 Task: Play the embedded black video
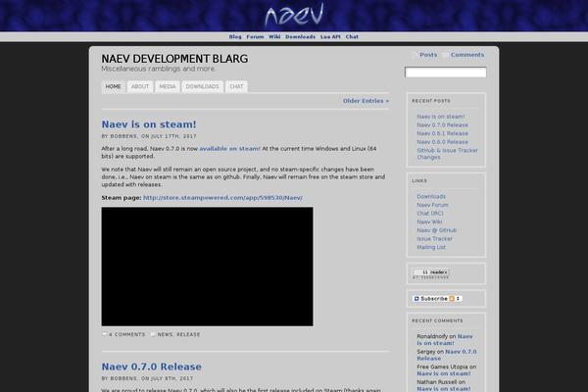[x=207, y=267]
